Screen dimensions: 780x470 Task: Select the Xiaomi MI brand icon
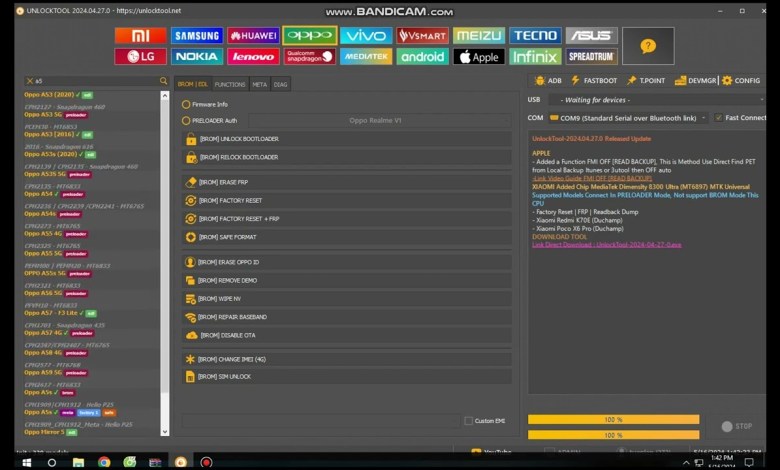pyautogui.click(x=140, y=36)
